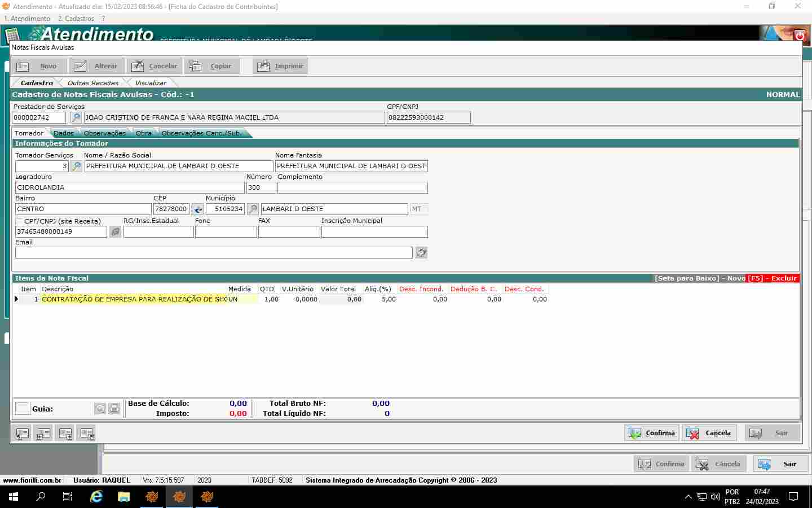The width and height of the screenshot is (812, 508).
Task: Open the Cadastros menu
Action: point(76,19)
